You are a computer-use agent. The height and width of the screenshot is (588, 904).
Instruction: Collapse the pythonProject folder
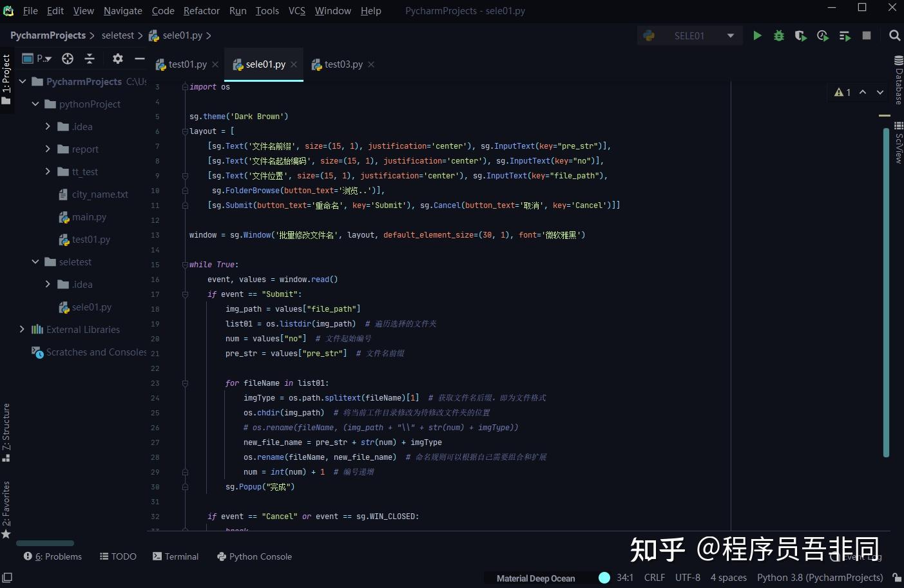click(35, 104)
